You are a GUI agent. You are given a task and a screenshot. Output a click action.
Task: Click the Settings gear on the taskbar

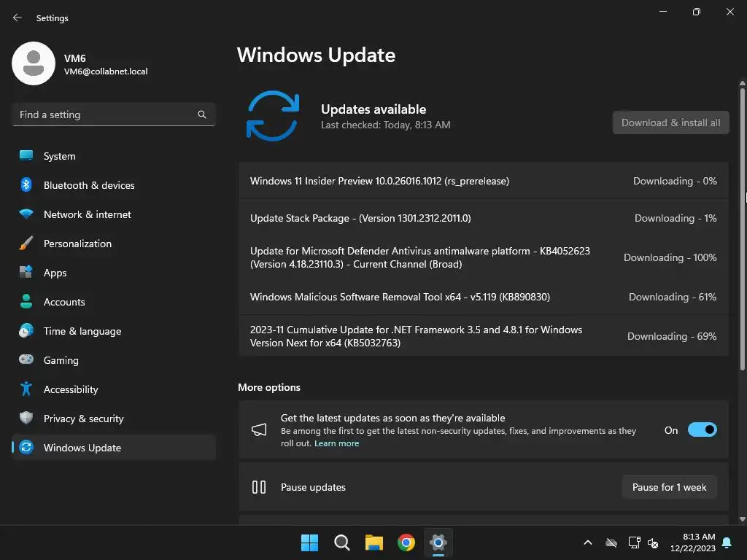pyautogui.click(x=438, y=542)
